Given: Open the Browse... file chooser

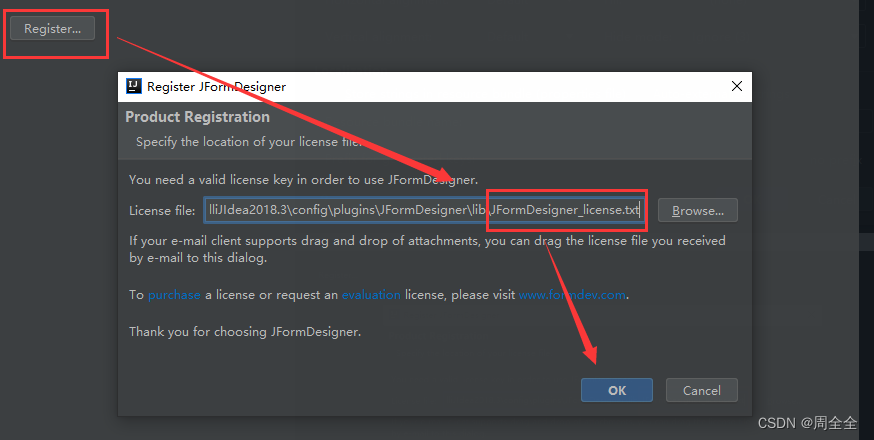Looking at the screenshot, I should coord(697,210).
